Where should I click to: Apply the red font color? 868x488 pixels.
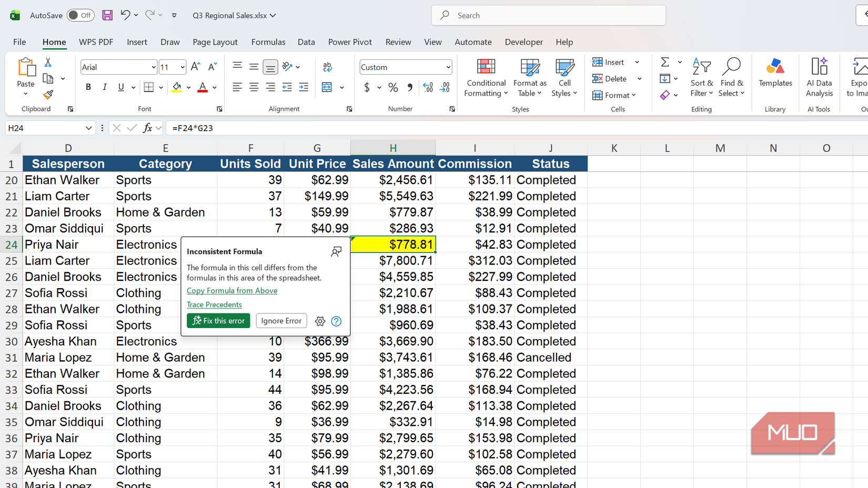(x=203, y=87)
